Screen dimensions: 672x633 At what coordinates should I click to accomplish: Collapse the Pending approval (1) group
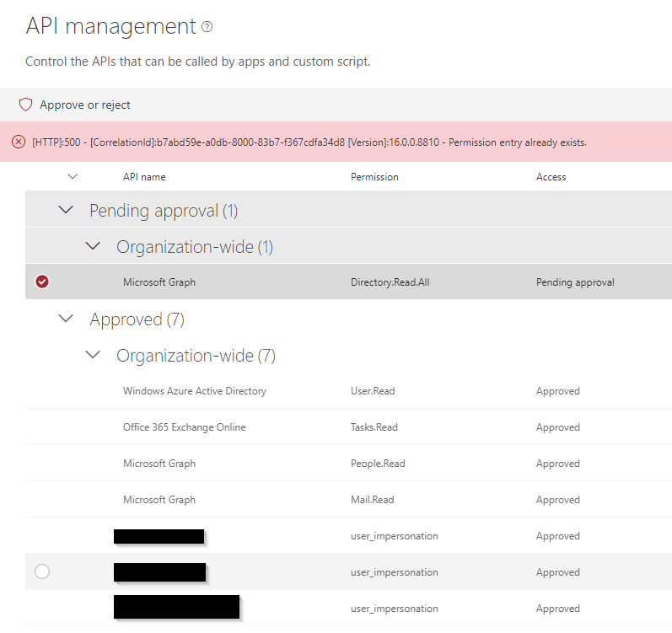pyautogui.click(x=66, y=210)
